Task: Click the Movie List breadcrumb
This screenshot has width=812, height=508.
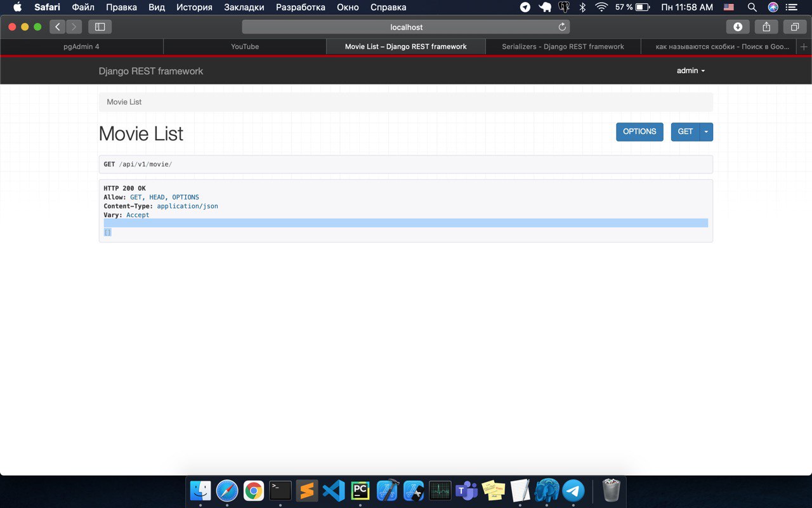Action: (x=124, y=102)
